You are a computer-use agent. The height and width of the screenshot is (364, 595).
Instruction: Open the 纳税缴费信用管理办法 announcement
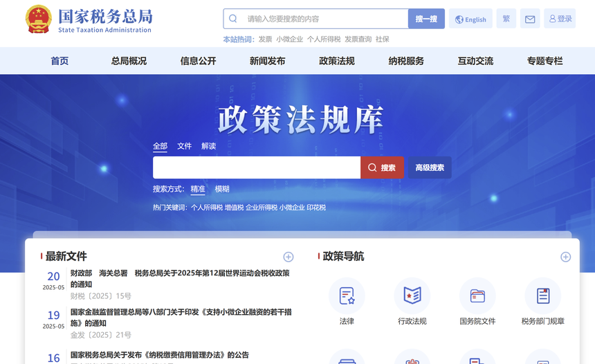pos(160,355)
